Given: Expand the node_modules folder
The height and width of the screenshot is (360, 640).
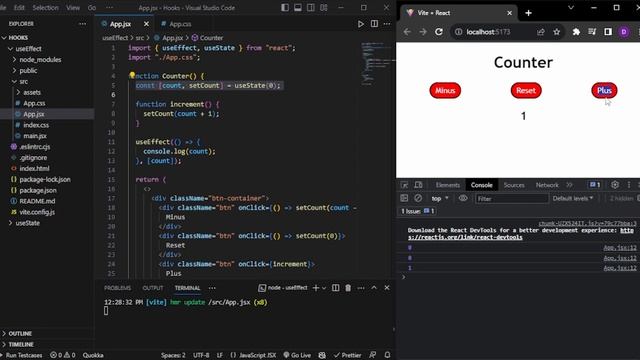Looking at the screenshot, I should 40,60.
